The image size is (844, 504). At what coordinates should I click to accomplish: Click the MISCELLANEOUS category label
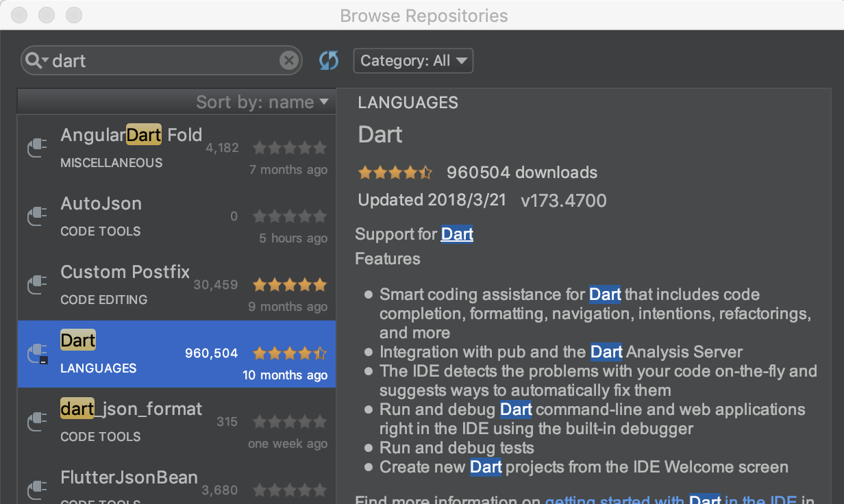[x=112, y=163]
